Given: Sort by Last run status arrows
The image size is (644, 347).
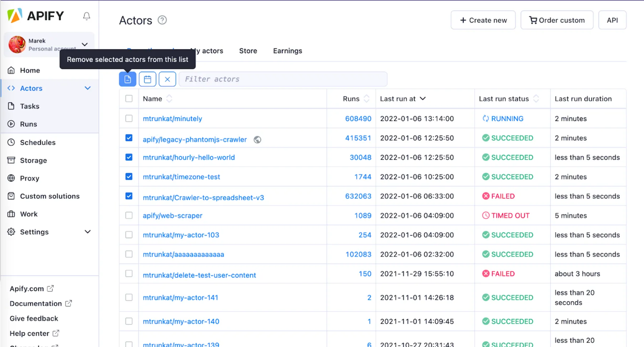Looking at the screenshot, I should point(536,99).
